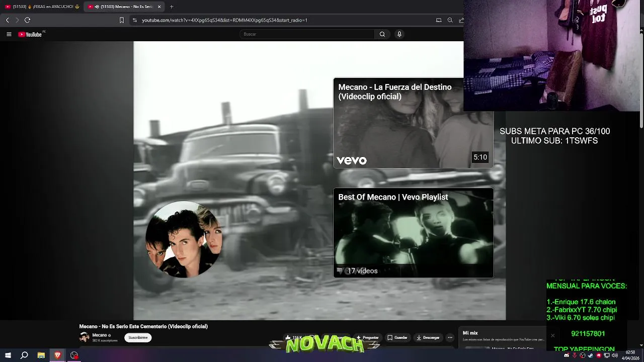Close the Mecano browser tab

tap(159, 7)
